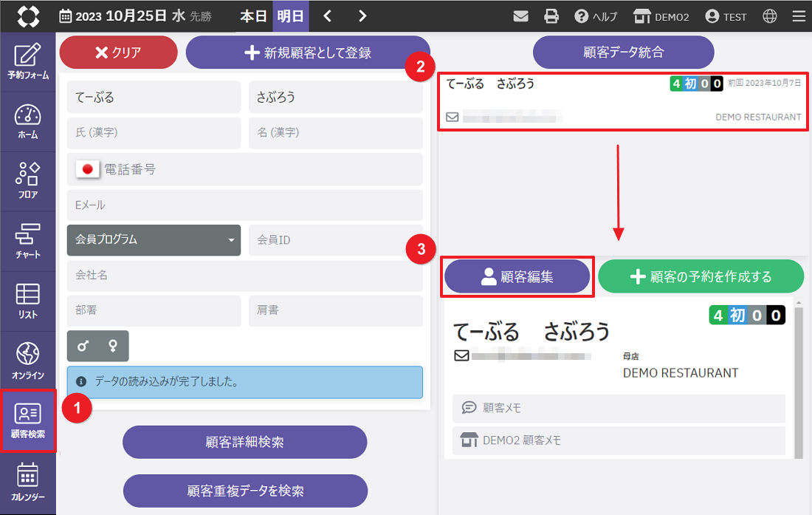Switch to the 明日 tab
Screen dimensions: 812x515
click(x=290, y=16)
